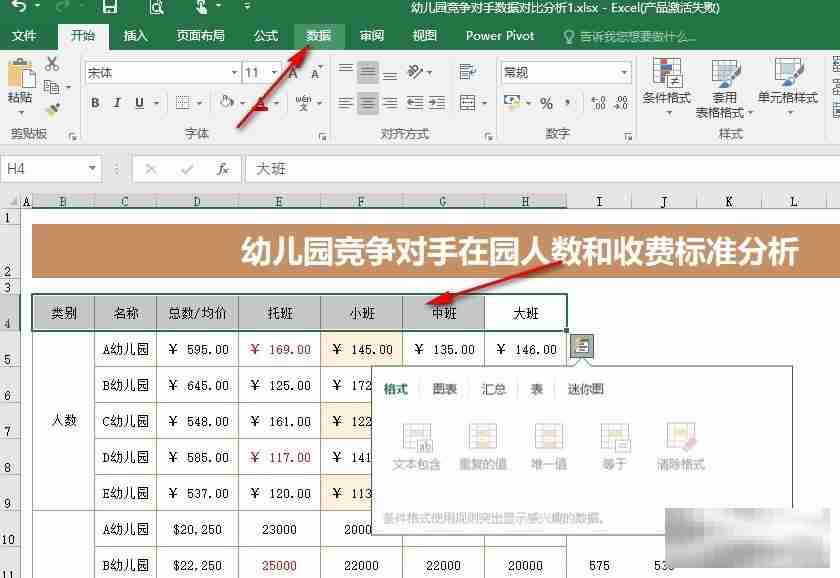Expand the number format dropdown showing 常规
The image size is (840, 578).
pos(625,73)
